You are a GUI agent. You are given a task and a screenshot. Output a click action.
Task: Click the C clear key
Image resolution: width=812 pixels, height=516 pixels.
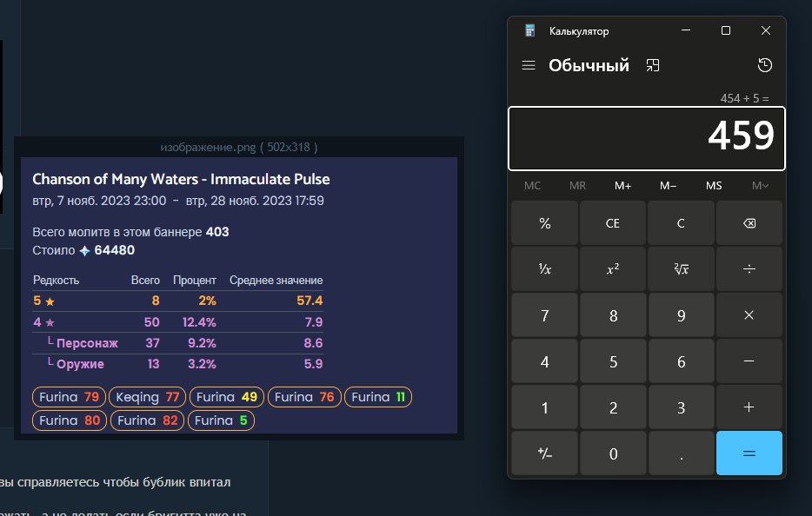(x=681, y=223)
